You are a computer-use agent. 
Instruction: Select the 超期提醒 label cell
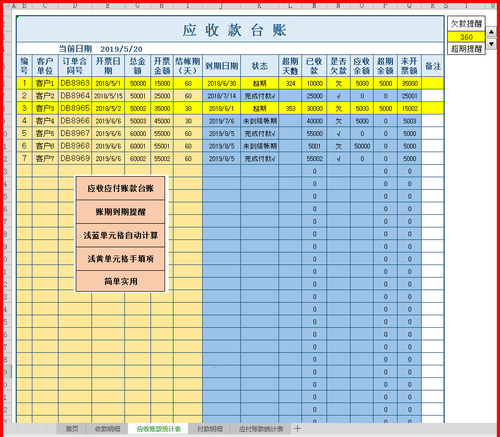pyautogui.click(x=466, y=49)
